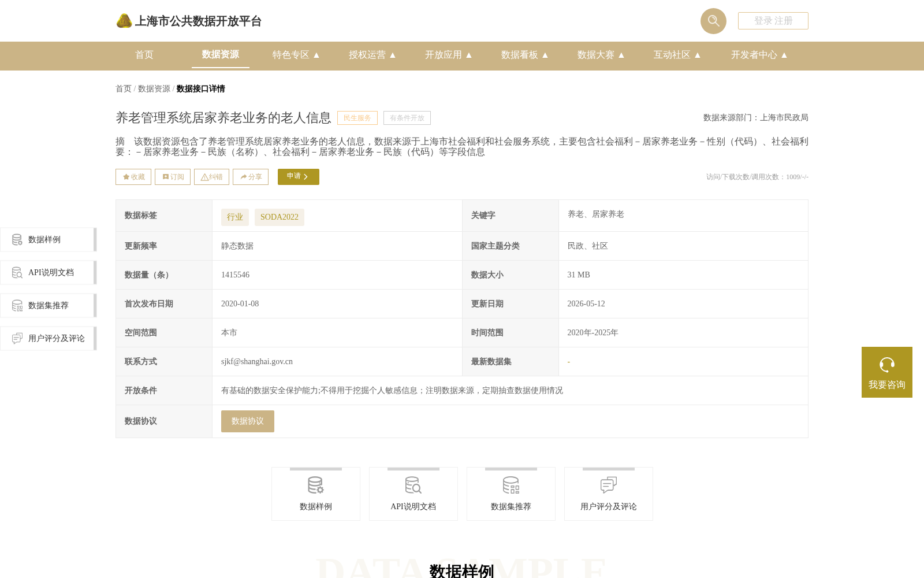
Task: Click the 数据集推荐 card icon
Action: [x=511, y=485]
